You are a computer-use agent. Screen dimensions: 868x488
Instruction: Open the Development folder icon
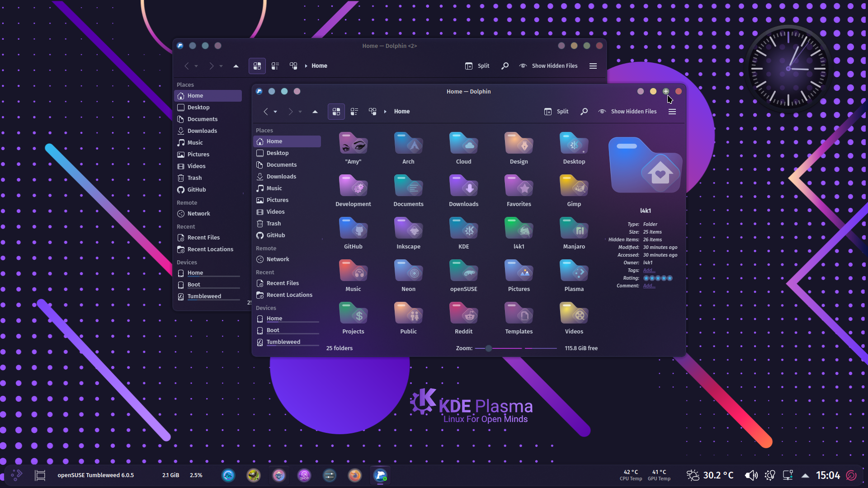click(x=353, y=186)
